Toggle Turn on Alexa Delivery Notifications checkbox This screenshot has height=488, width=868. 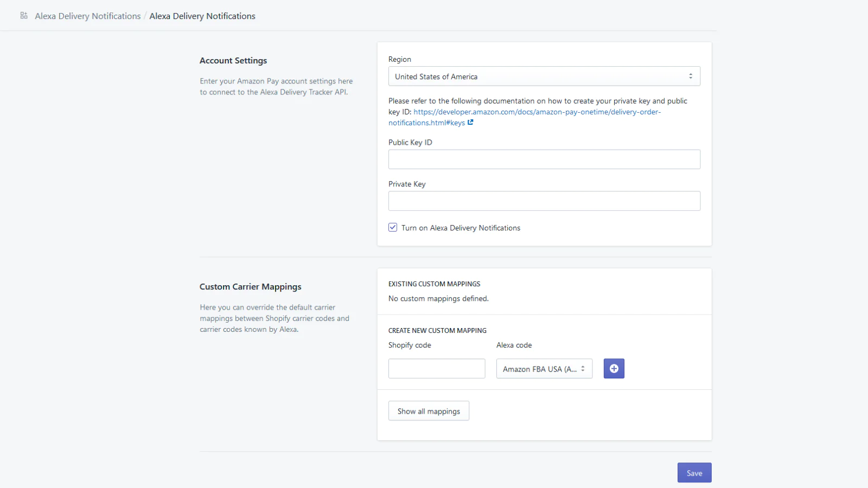[393, 228]
